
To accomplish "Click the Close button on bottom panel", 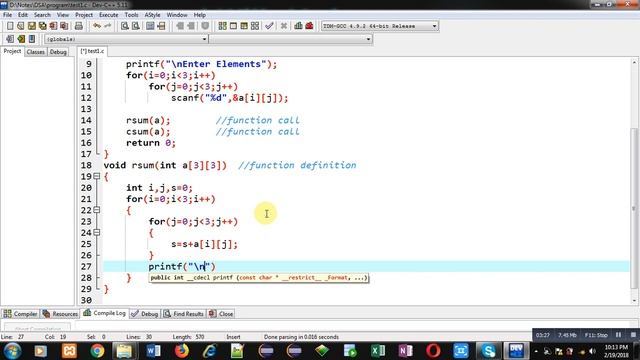I will (x=221, y=314).
